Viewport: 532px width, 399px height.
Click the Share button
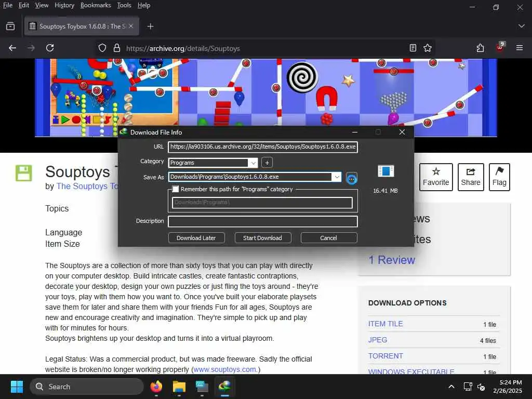471,177
